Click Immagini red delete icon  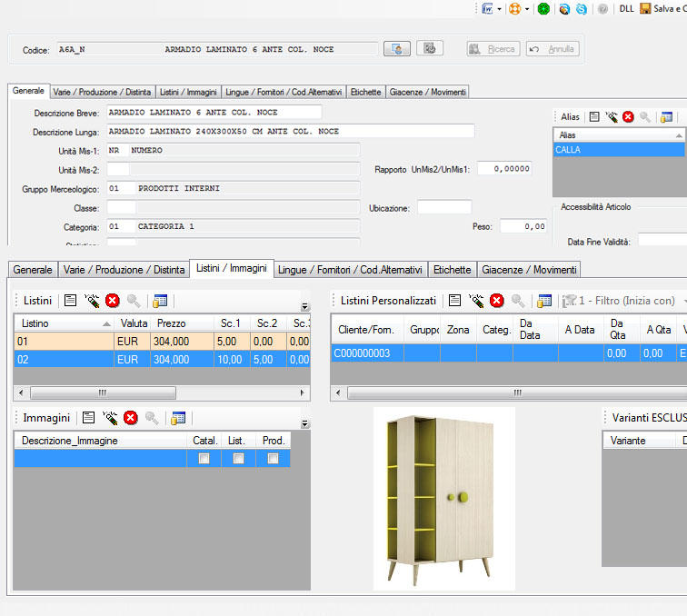(131, 418)
